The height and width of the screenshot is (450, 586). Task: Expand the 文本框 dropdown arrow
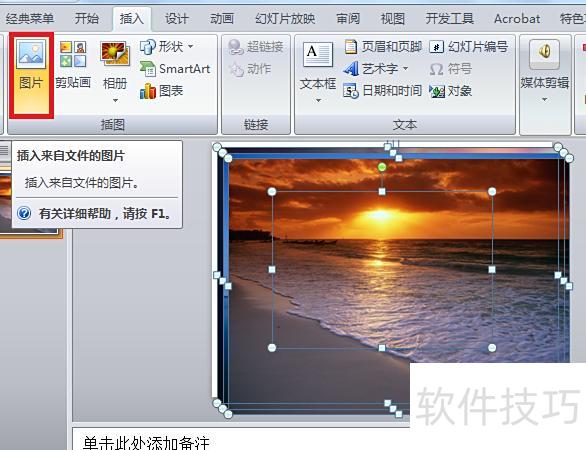(318, 100)
